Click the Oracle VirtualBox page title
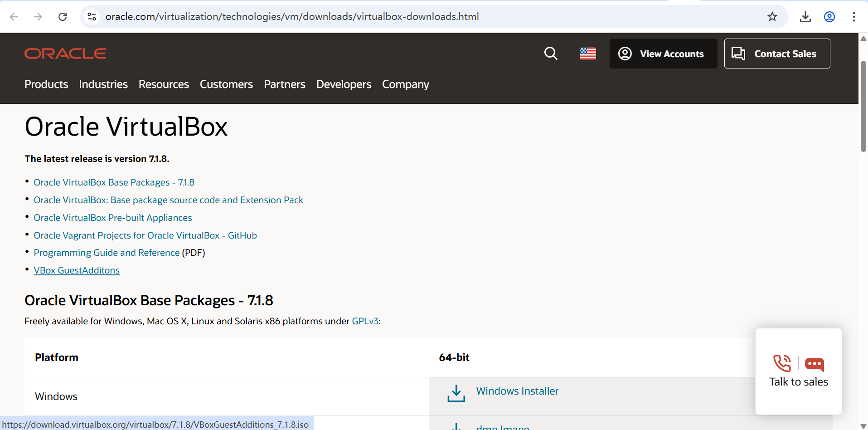 [126, 127]
